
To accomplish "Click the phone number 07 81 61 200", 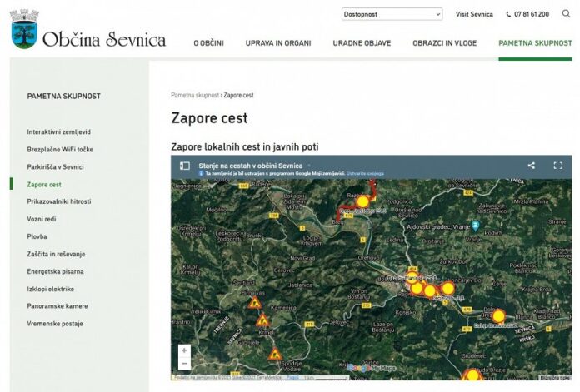I will tap(527, 14).
